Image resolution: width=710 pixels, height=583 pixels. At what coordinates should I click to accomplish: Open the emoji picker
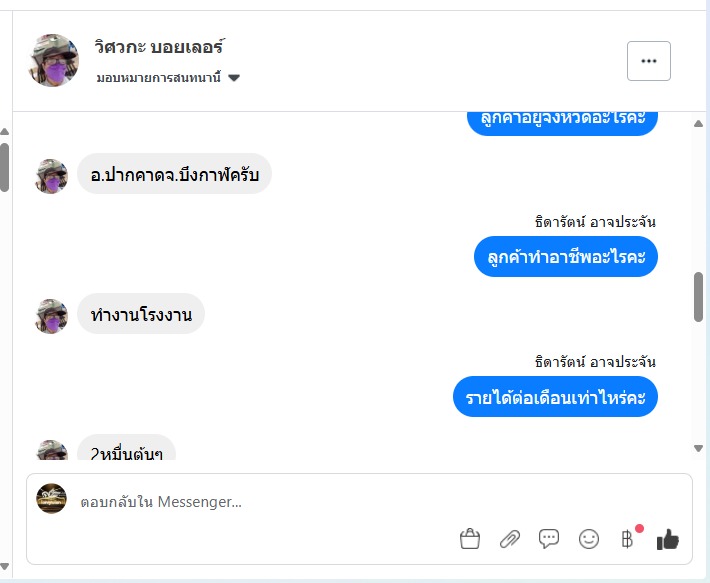pos(589,539)
